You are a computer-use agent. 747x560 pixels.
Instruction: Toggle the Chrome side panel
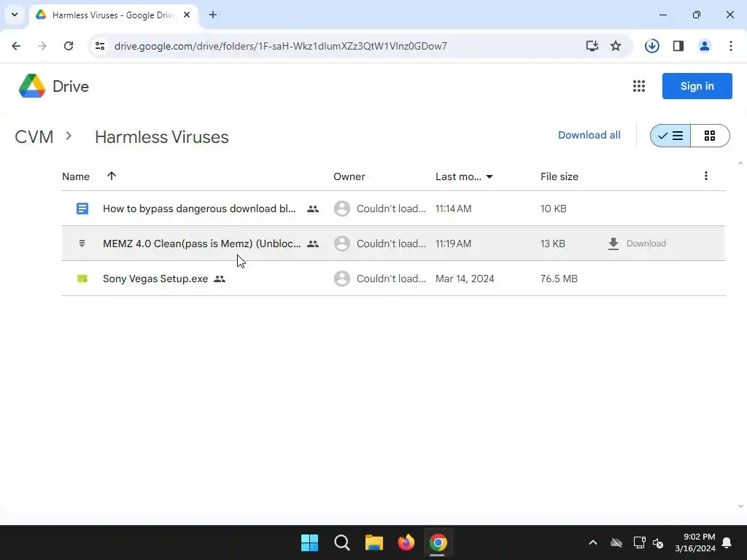pos(678,46)
